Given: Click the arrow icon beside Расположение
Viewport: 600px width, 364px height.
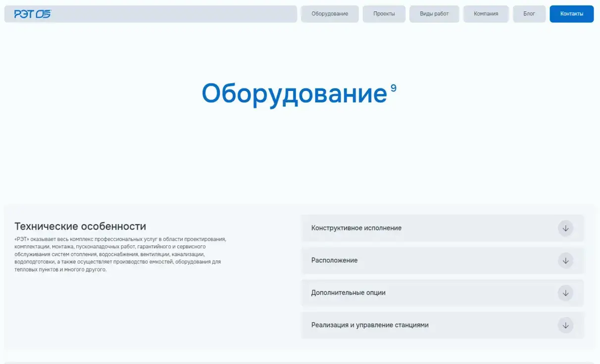Looking at the screenshot, I should point(565,261).
